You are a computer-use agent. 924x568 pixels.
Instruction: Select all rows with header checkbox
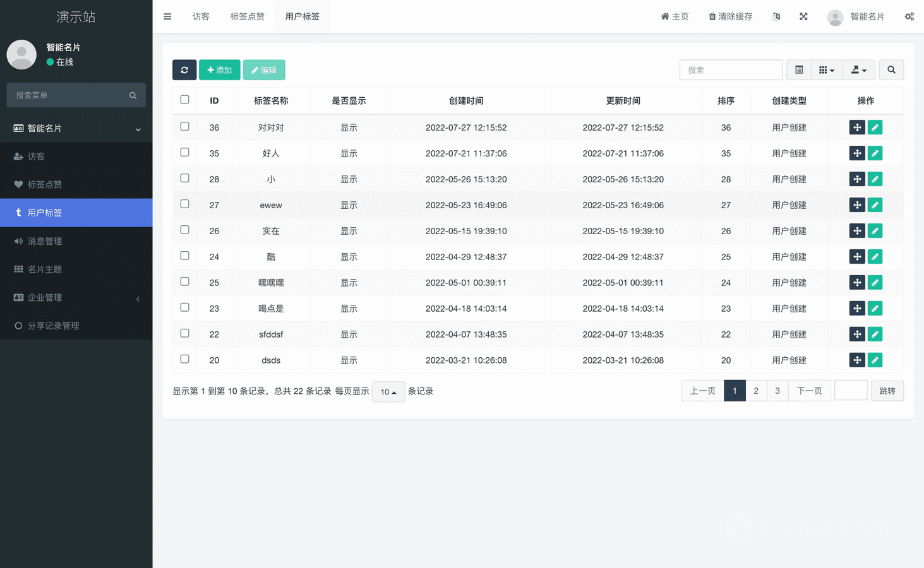(184, 100)
